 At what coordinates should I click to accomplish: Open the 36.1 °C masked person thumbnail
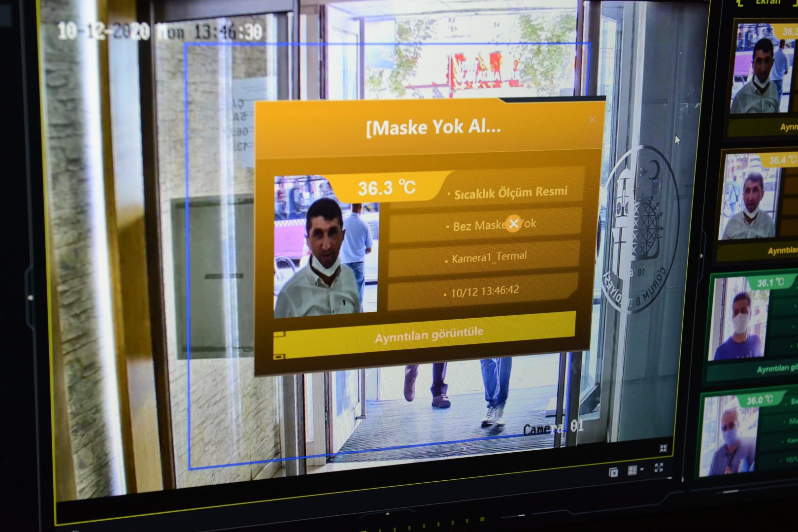point(739,321)
